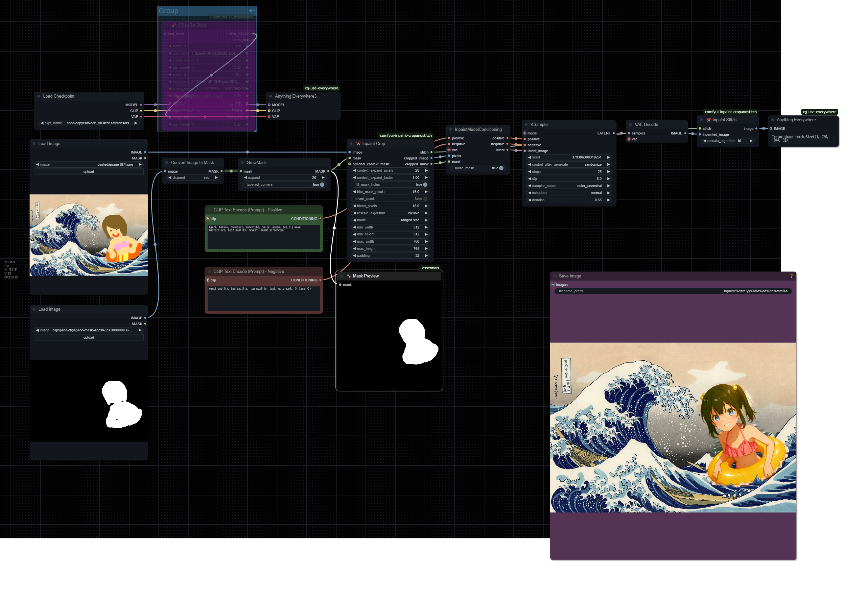Click upload button in bottom Load Image node
868x598 pixels.
click(x=89, y=338)
